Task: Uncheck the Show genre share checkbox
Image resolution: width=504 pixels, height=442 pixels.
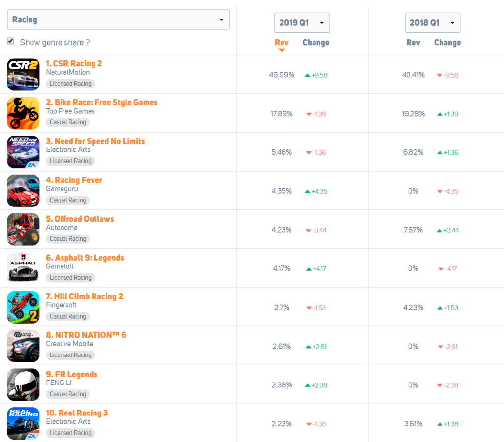Action: tap(10, 41)
